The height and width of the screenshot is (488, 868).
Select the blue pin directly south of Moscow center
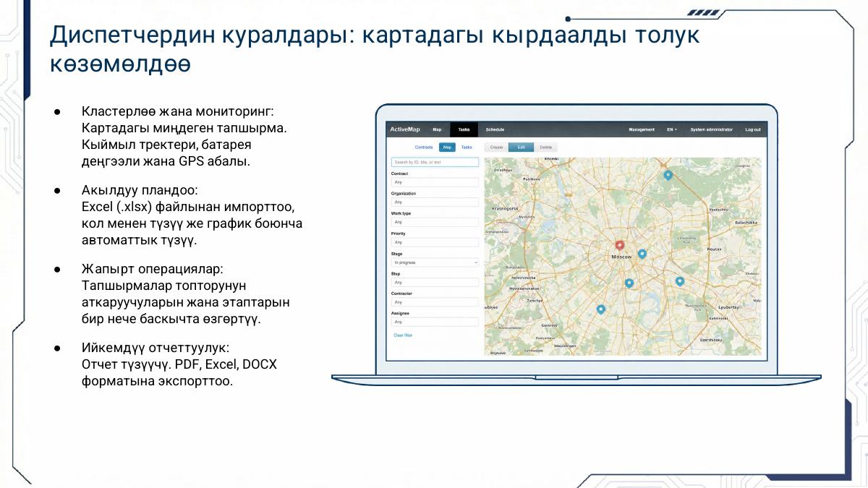629,283
